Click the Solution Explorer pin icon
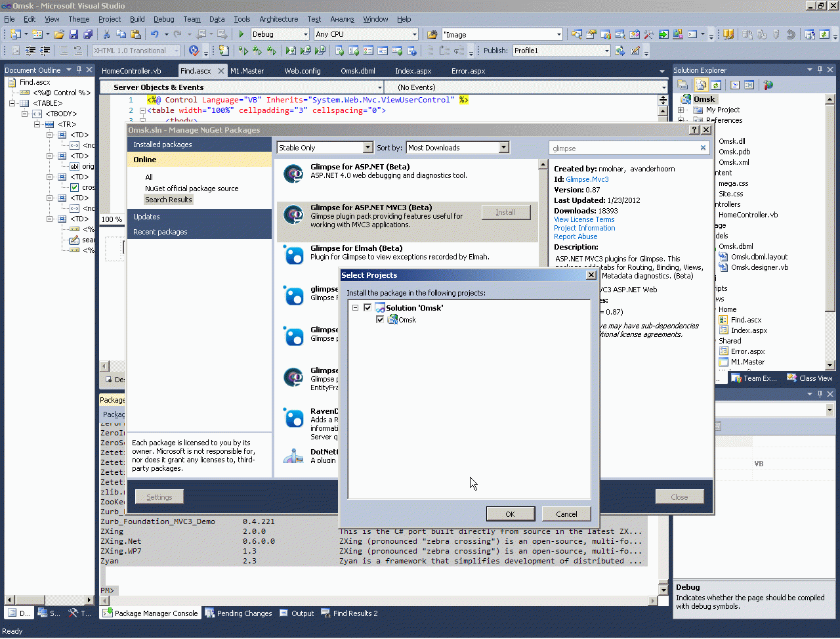Screen dimensions: 840x639 click(820, 70)
